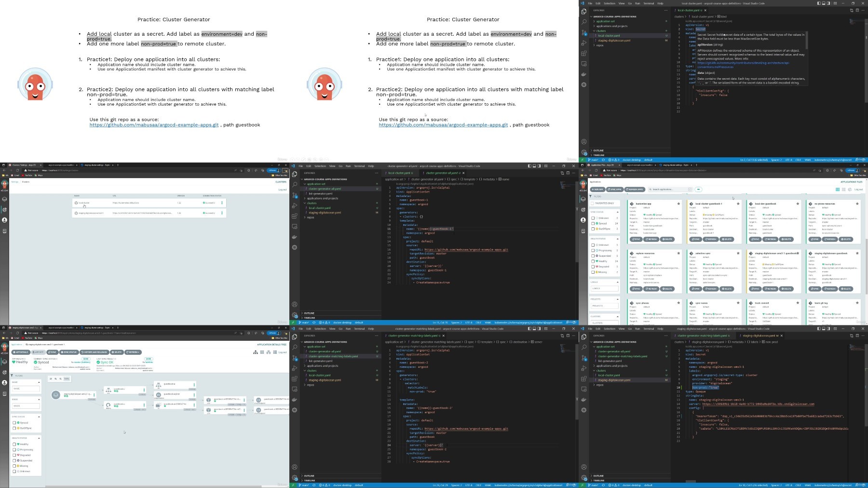Open User Info icon in Applications Tiles sidebar

tap(583, 220)
